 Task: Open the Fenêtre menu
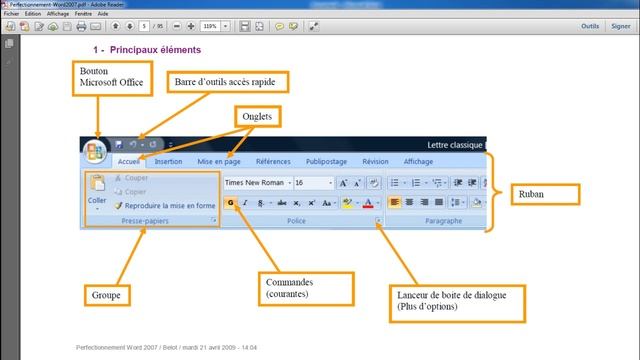click(x=83, y=13)
